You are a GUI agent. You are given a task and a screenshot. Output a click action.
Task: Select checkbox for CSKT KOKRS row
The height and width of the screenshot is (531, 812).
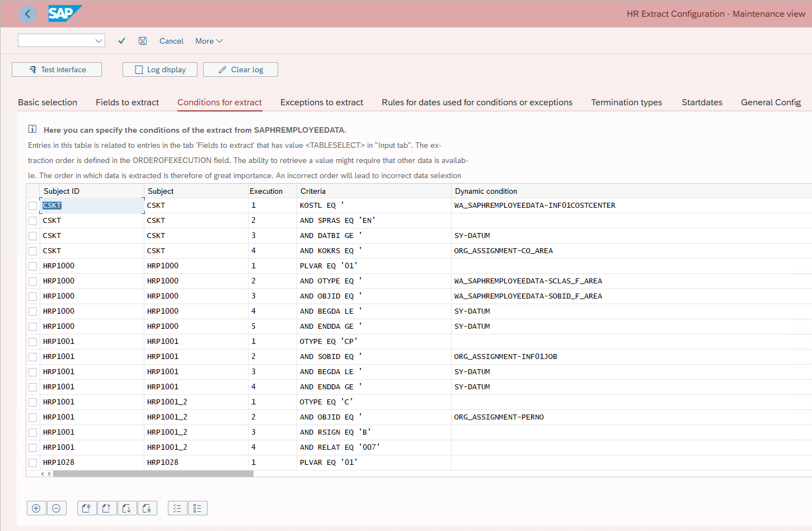(x=32, y=251)
